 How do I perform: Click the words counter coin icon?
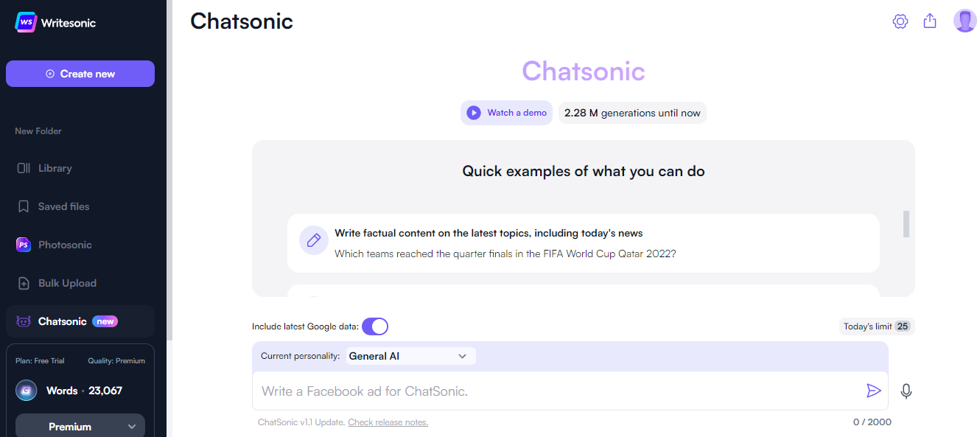tap(27, 391)
